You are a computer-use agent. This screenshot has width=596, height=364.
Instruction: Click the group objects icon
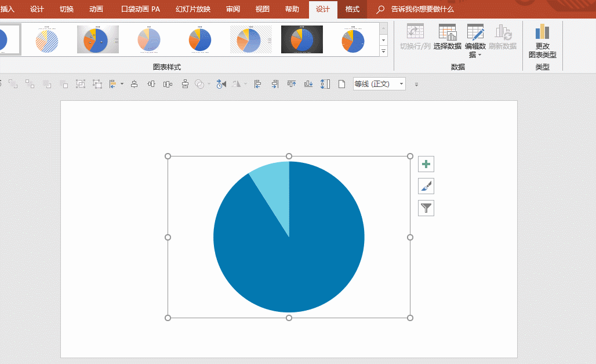click(80, 84)
